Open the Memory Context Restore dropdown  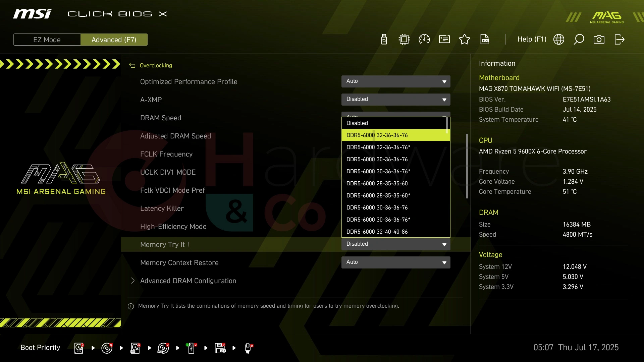[396, 262]
